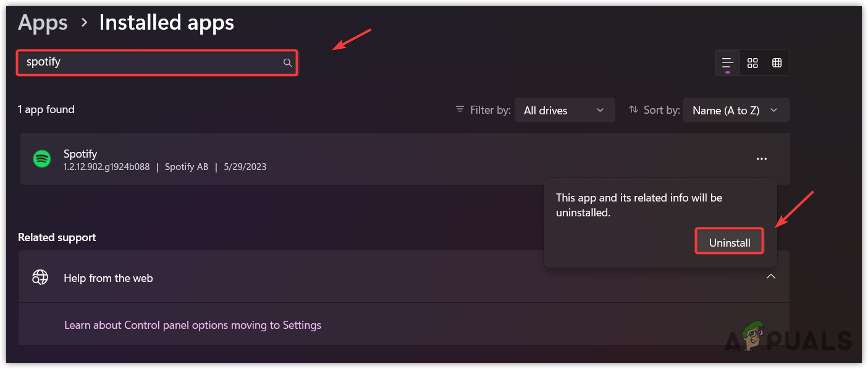Click the Help from the web globe icon
This screenshot has width=868, height=369.
click(41, 278)
